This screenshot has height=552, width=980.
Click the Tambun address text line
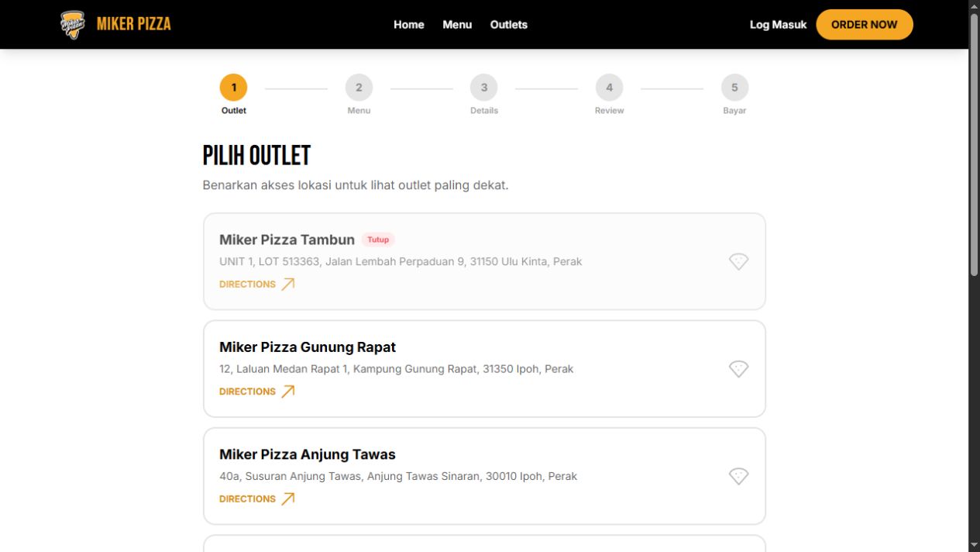pos(401,262)
